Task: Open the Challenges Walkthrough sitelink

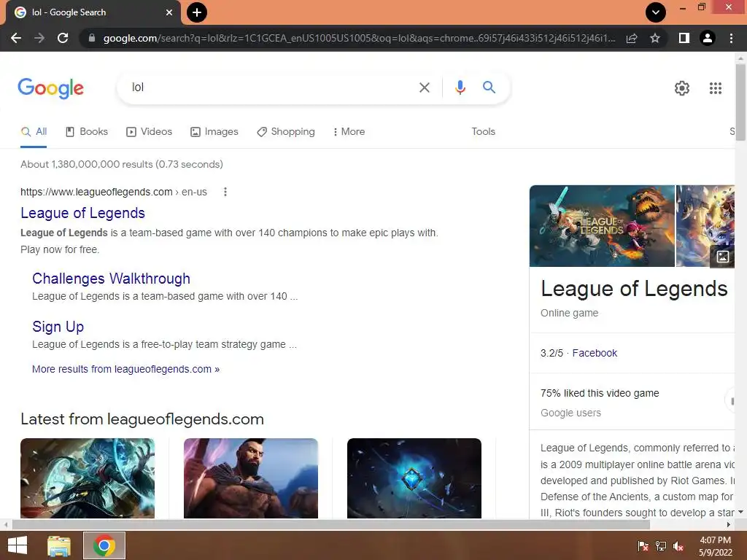Action: click(111, 279)
